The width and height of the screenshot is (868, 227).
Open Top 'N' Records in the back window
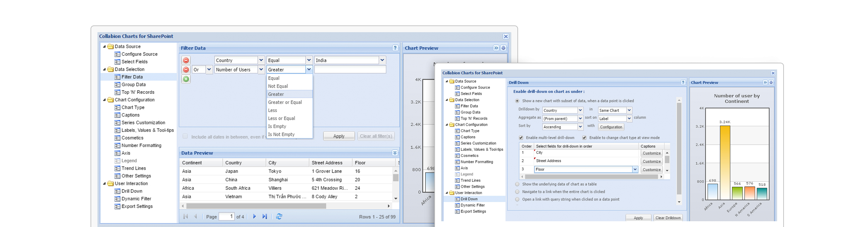[138, 92]
